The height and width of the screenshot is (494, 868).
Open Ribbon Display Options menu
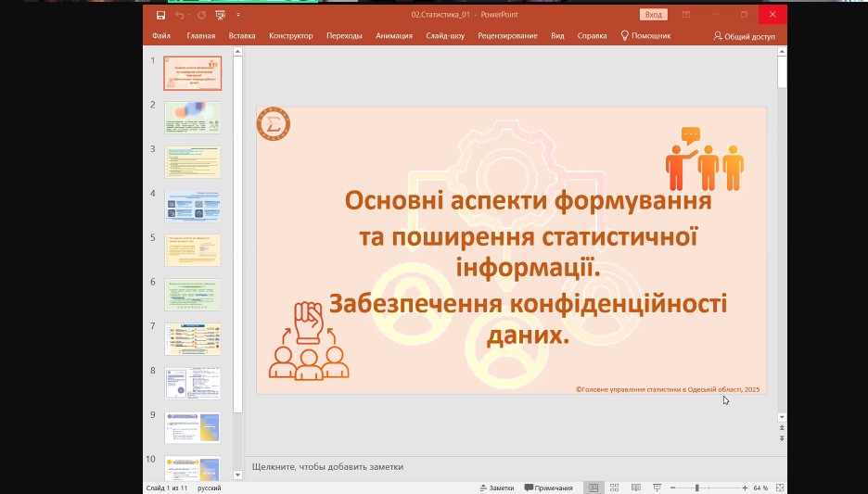tap(686, 15)
